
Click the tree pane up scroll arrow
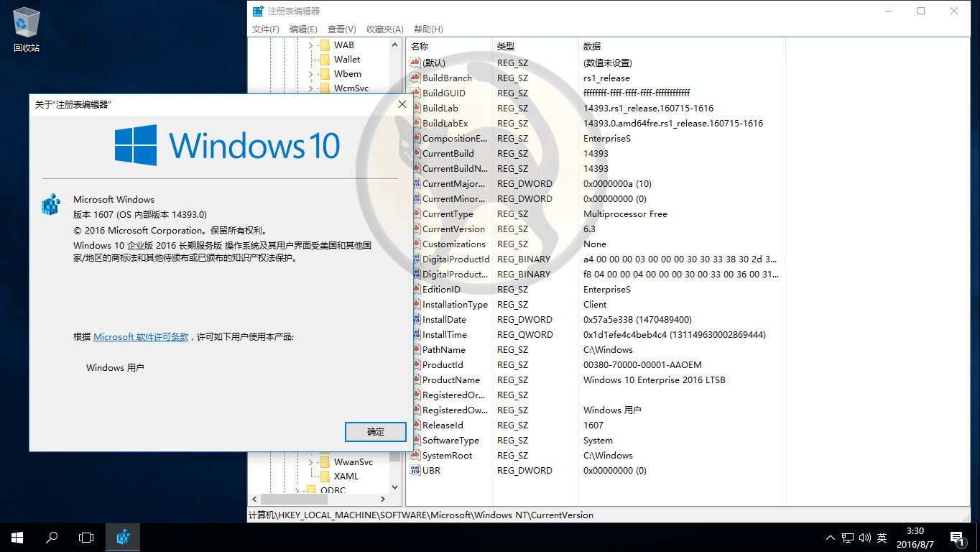(x=394, y=45)
